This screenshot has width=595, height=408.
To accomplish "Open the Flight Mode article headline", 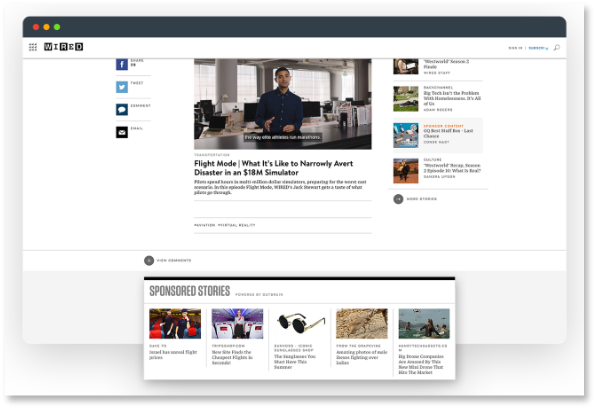I will point(274,168).
